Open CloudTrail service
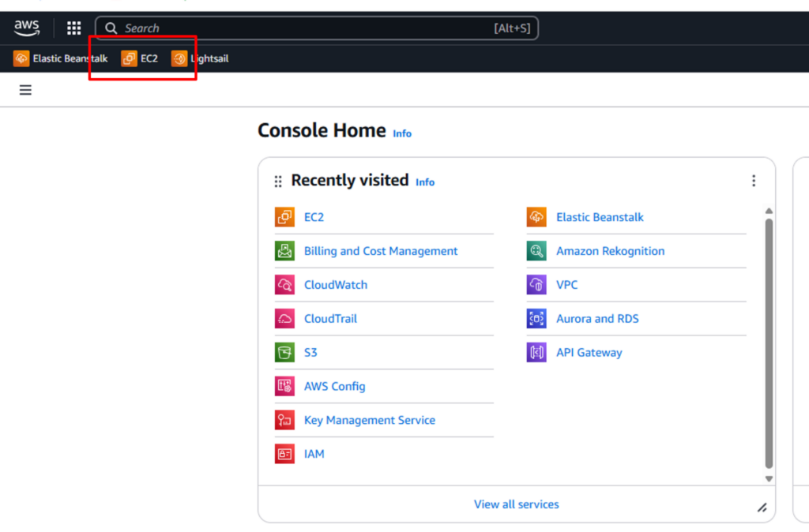The image size is (809, 532). 331,319
